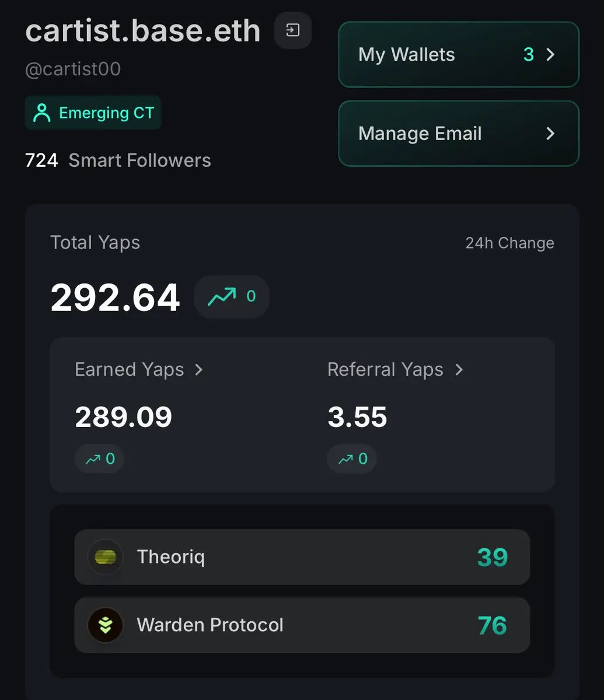
Task: Click the 292.64 Total Yaps value
Action: pos(115,297)
